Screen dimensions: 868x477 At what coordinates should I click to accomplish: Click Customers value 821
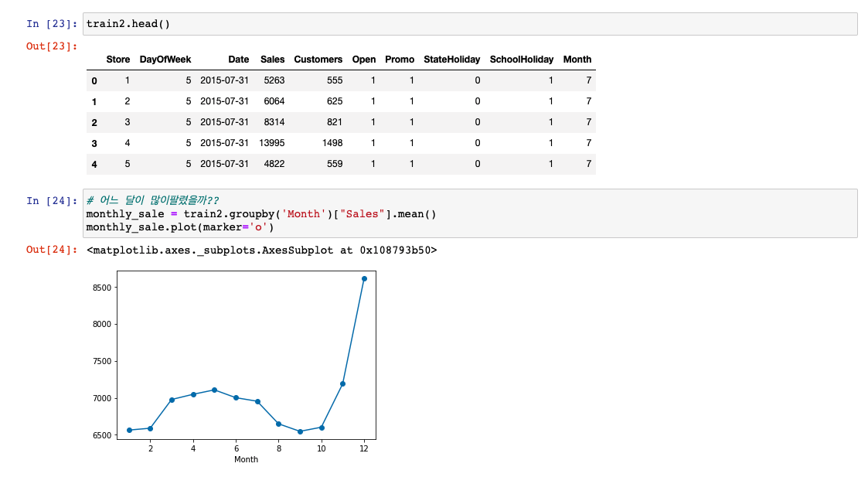click(335, 122)
